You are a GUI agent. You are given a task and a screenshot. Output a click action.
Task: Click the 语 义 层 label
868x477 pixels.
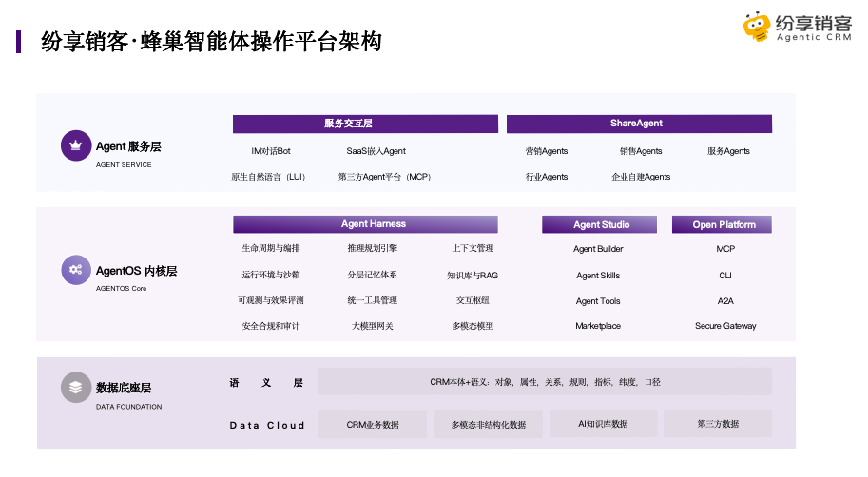(x=266, y=382)
